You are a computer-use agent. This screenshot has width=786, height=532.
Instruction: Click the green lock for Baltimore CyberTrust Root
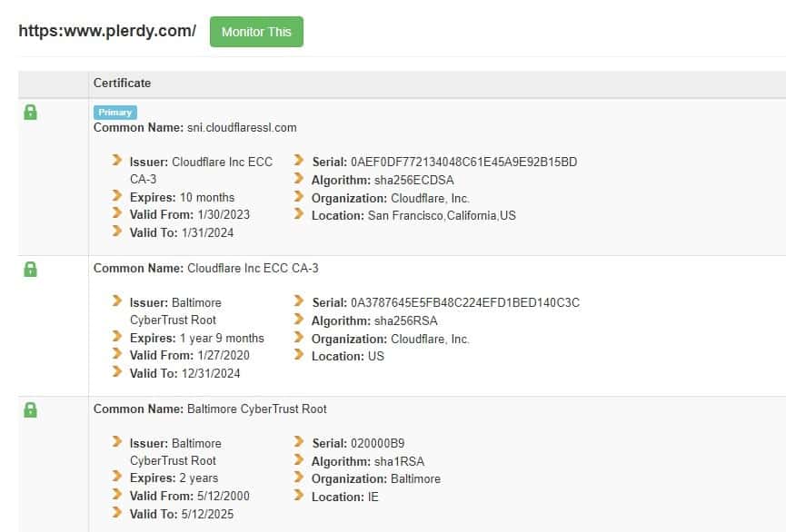[30, 410]
